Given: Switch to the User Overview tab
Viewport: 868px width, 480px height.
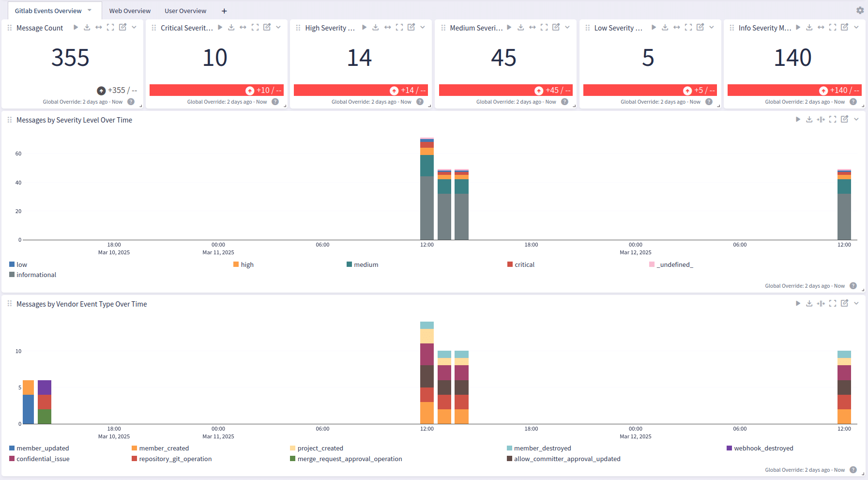Looking at the screenshot, I should tap(185, 11).
